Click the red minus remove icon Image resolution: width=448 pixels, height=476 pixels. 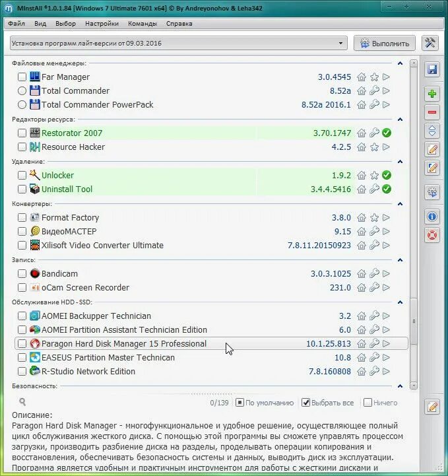point(432,112)
